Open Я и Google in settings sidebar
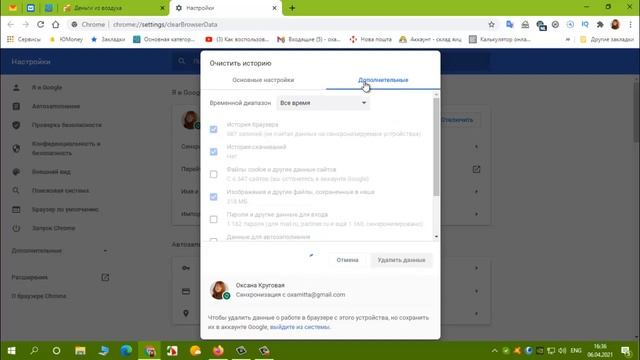Screen dimensions: 640x360 47,87
